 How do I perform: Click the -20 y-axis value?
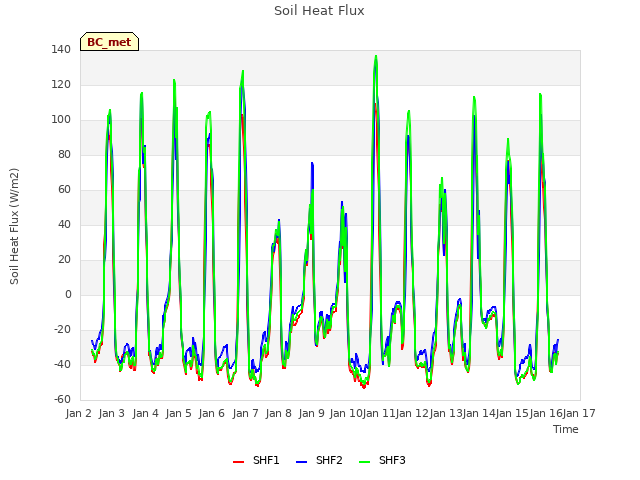(x=62, y=329)
